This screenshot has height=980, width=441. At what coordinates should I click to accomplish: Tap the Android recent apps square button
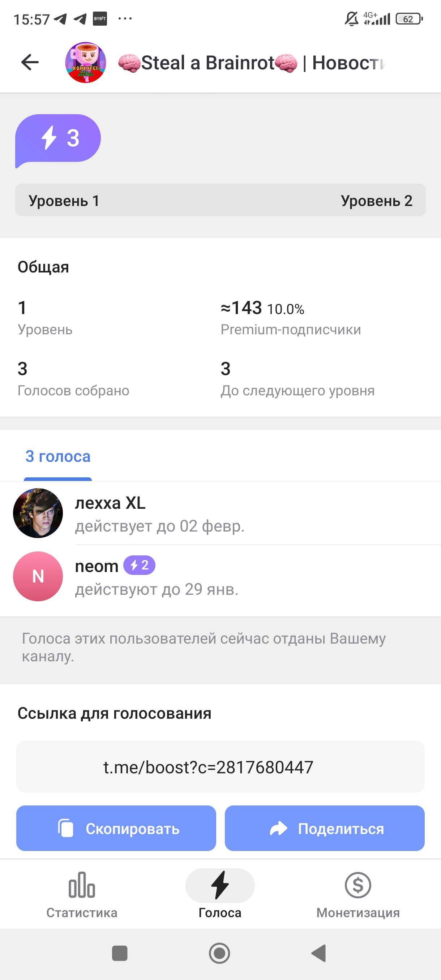click(120, 953)
